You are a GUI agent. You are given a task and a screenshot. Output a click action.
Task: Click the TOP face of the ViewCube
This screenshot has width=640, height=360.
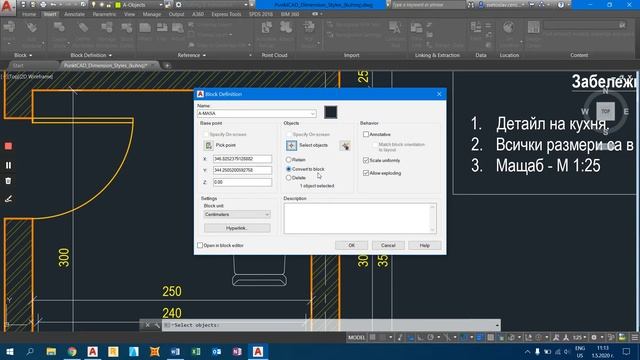pyautogui.click(x=605, y=111)
